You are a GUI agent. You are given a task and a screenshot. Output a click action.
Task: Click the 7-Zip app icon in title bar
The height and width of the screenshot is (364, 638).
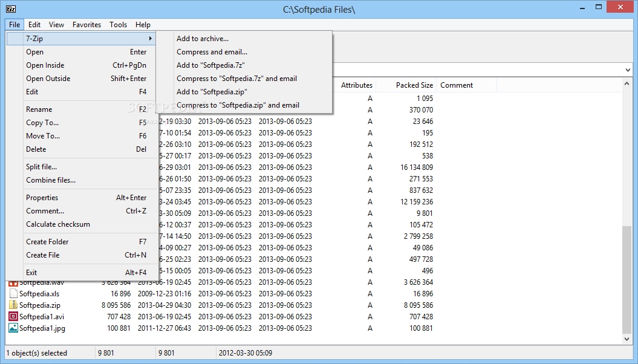[x=11, y=9]
